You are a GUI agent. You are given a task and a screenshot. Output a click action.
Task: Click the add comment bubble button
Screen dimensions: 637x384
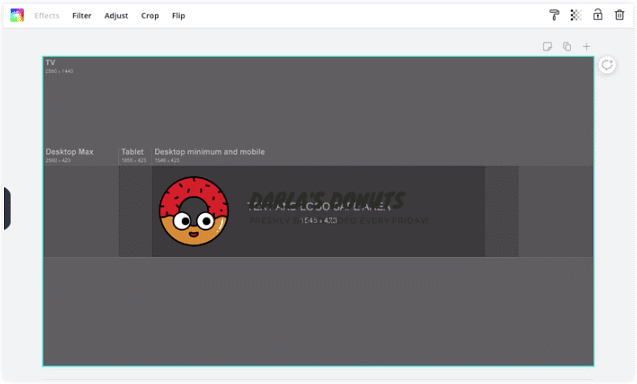[607, 65]
